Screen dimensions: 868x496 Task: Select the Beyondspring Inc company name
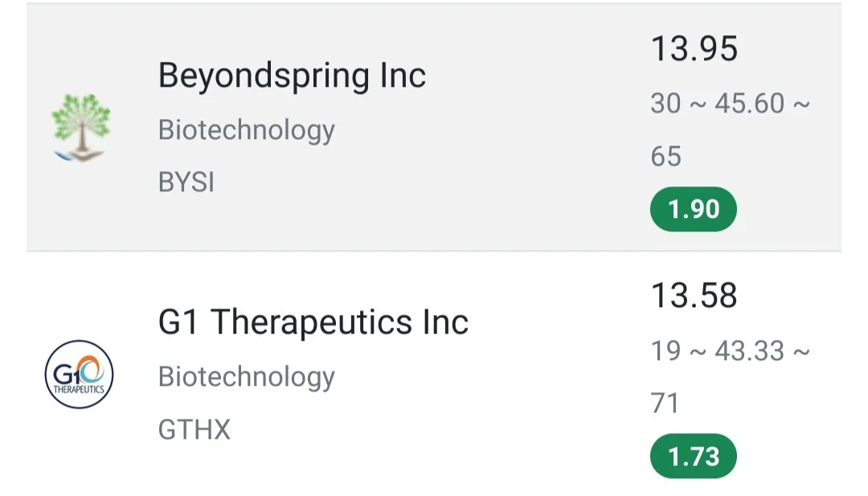click(x=292, y=76)
